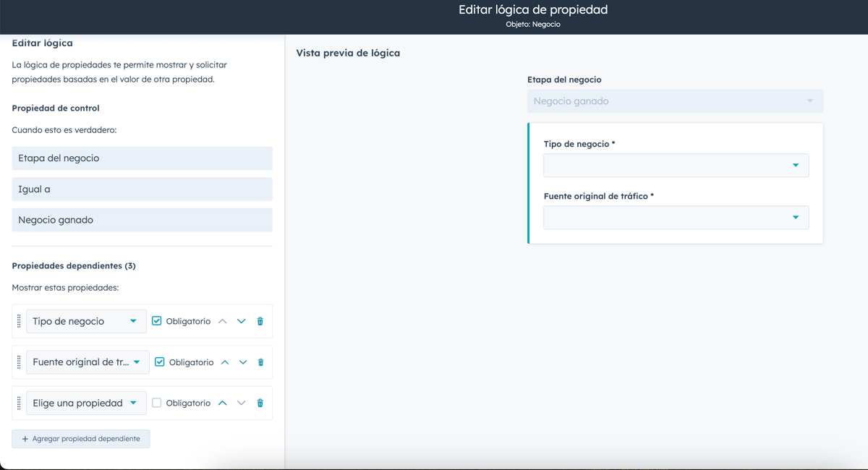This screenshot has width=868, height=470.
Task: Delete the Tipo de negocio dependent property
Action: point(260,321)
